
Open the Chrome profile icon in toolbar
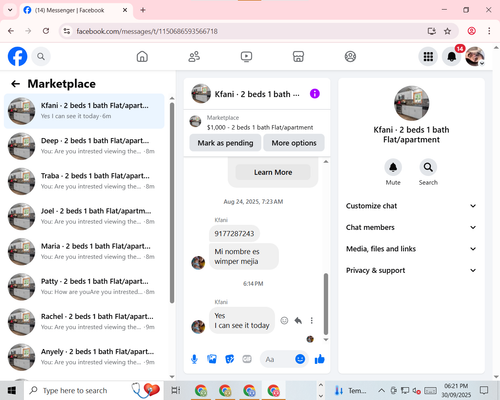(x=471, y=31)
